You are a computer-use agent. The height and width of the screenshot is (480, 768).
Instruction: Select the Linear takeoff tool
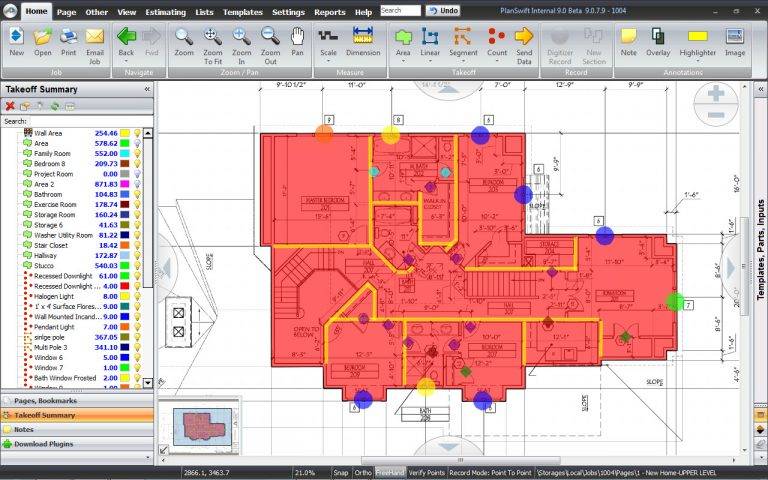click(431, 41)
